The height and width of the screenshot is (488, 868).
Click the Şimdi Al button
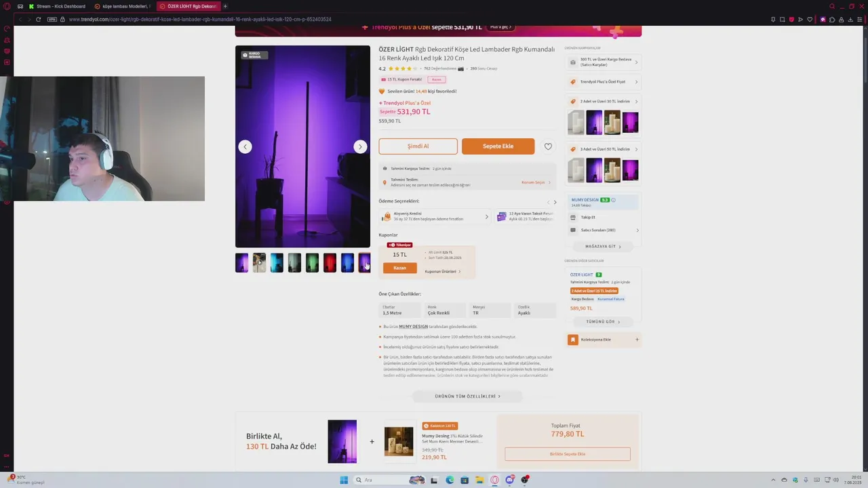click(x=418, y=146)
